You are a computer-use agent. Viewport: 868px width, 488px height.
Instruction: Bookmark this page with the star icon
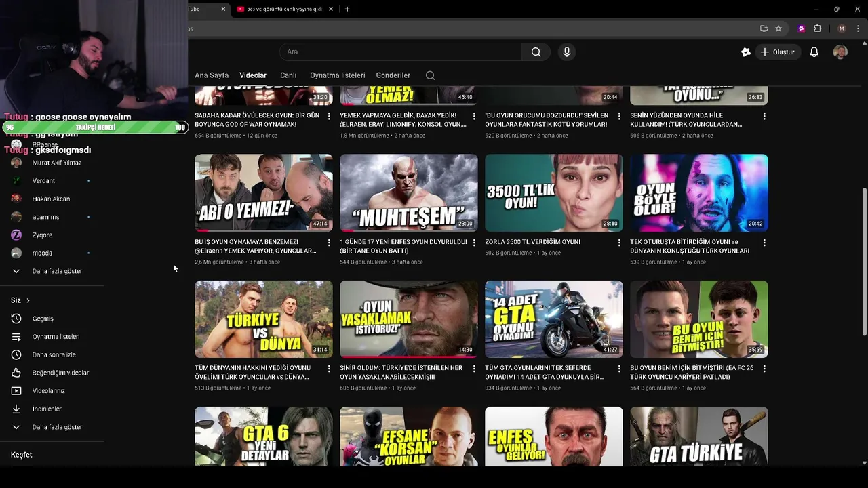tap(778, 28)
